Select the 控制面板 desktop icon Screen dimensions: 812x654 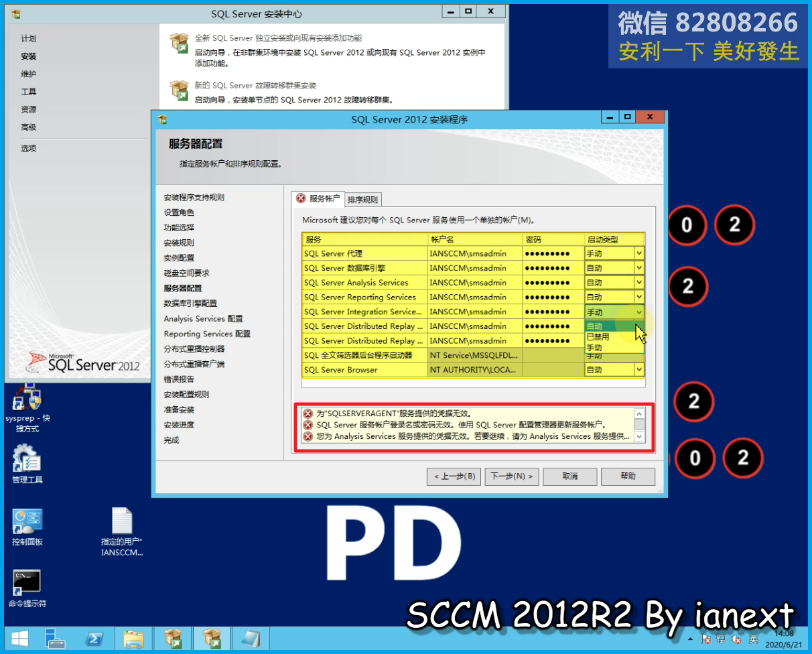point(27,527)
